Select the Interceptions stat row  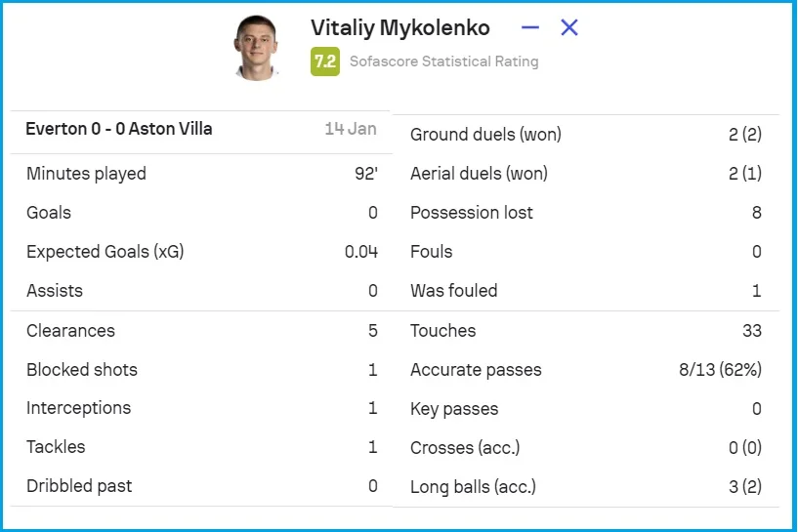click(x=201, y=408)
